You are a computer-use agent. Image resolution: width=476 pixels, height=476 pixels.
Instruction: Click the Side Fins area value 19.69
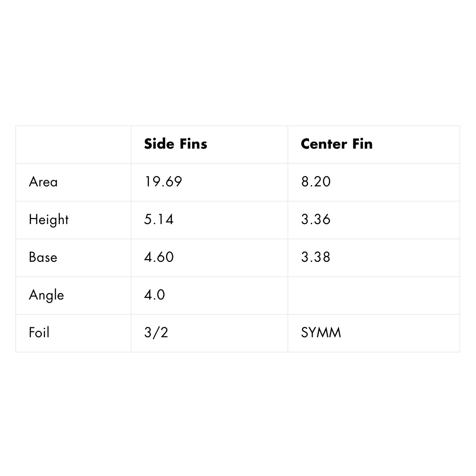coord(163,182)
